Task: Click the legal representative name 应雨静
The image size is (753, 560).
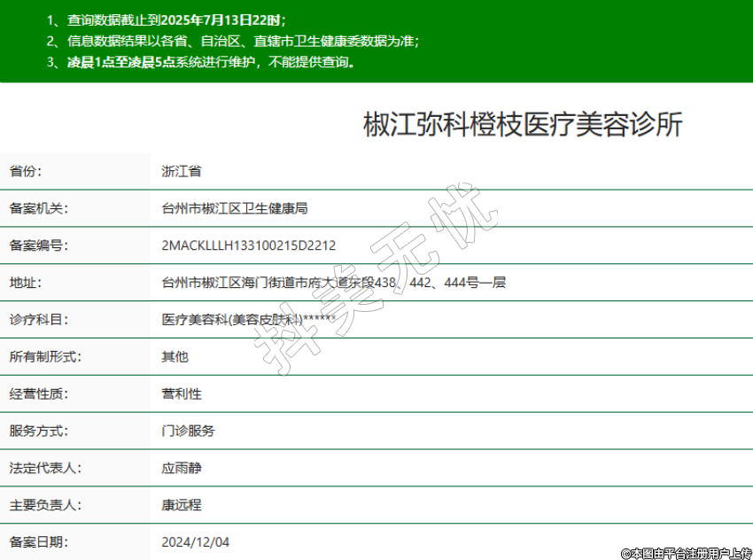Action: (x=181, y=468)
